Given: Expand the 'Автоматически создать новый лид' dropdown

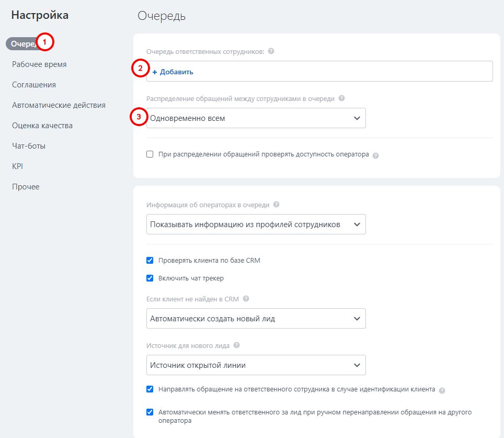Looking at the screenshot, I should tap(256, 318).
